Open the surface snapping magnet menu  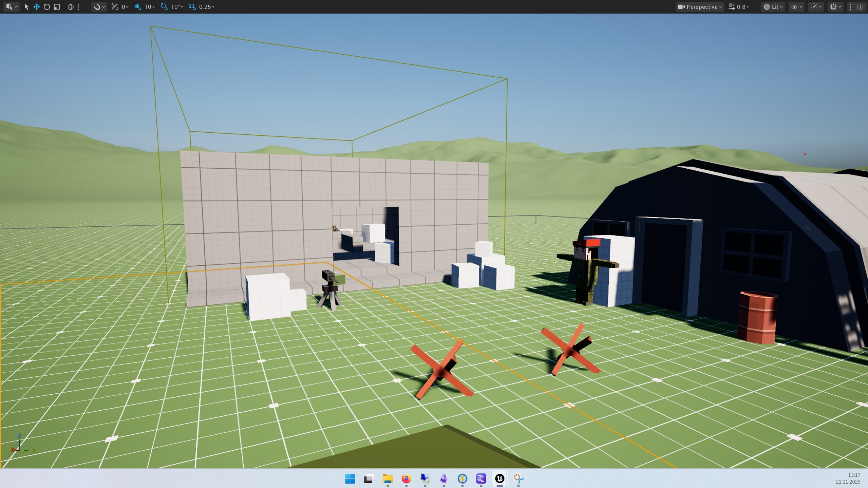click(x=99, y=7)
